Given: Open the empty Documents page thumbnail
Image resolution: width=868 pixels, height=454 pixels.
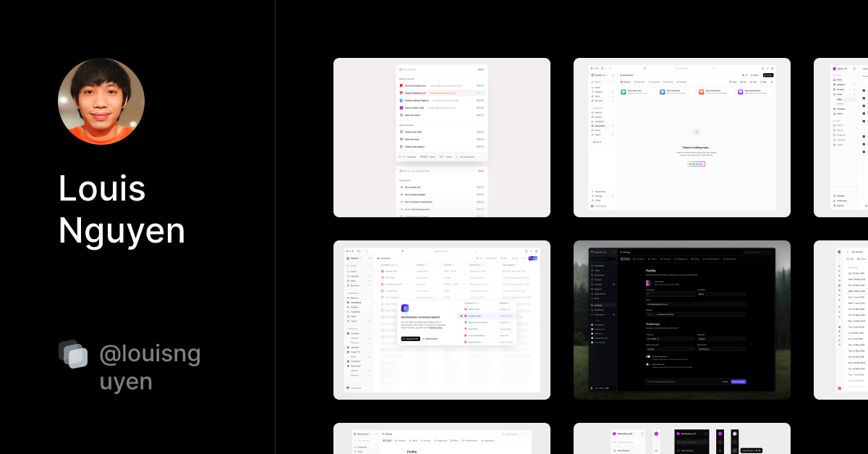Looking at the screenshot, I should coord(681,138).
